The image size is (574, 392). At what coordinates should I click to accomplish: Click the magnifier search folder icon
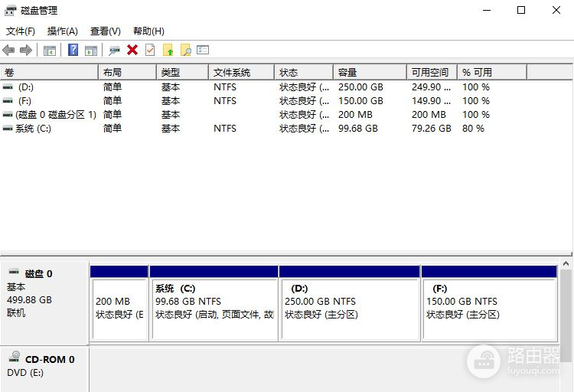185,51
